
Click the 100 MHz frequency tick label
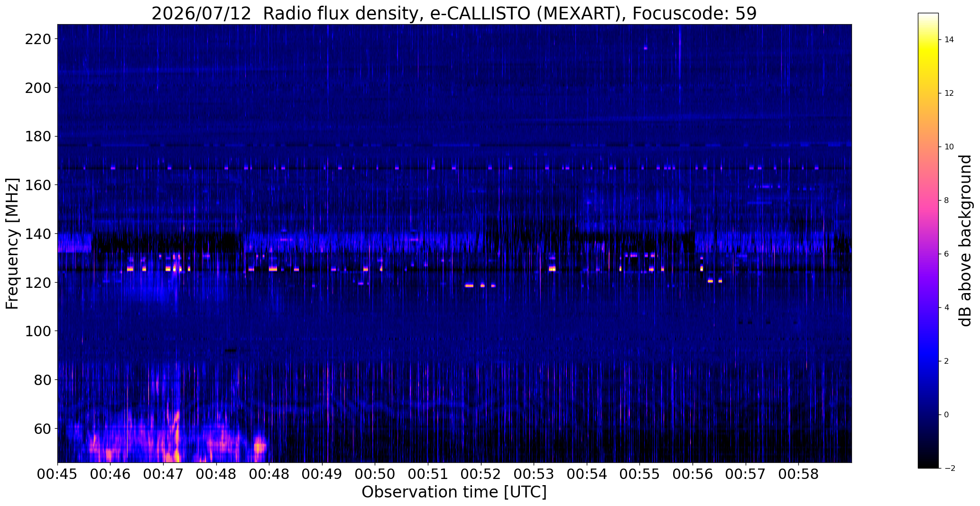(37, 331)
